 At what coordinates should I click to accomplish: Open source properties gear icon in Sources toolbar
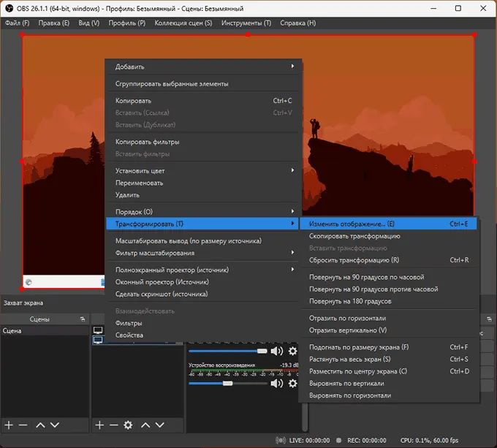[x=128, y=425]
